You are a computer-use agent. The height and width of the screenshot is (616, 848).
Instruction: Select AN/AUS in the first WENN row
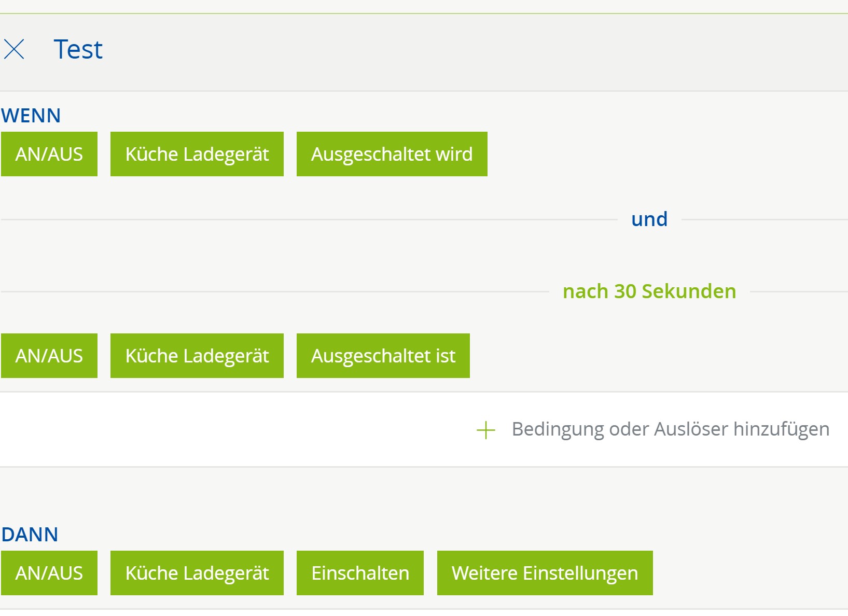[x=49, y=154]
